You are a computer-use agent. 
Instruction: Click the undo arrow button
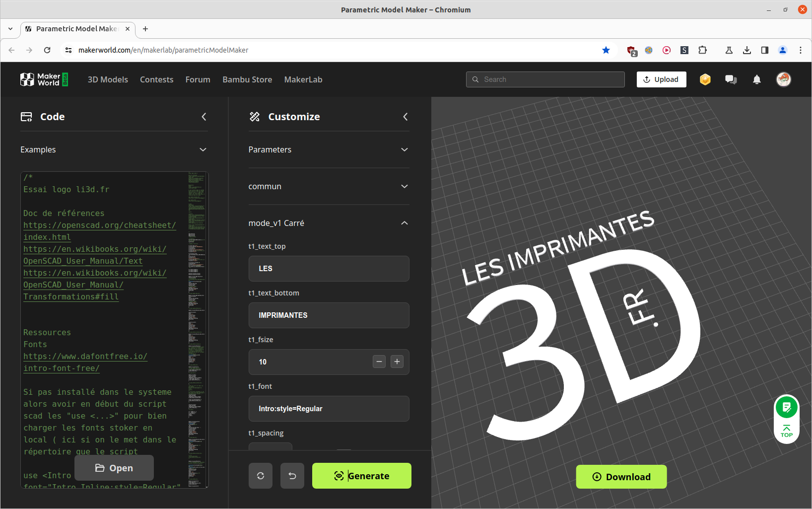tap(292, 476)
